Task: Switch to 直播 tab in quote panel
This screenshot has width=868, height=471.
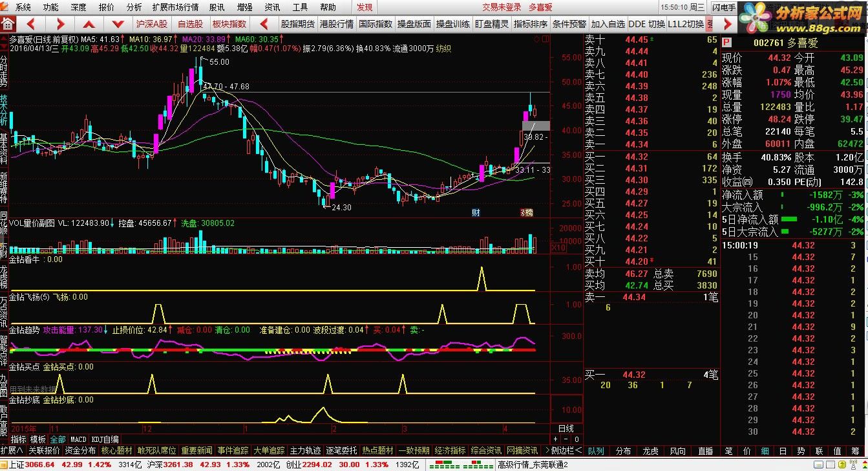Action: 706,450
